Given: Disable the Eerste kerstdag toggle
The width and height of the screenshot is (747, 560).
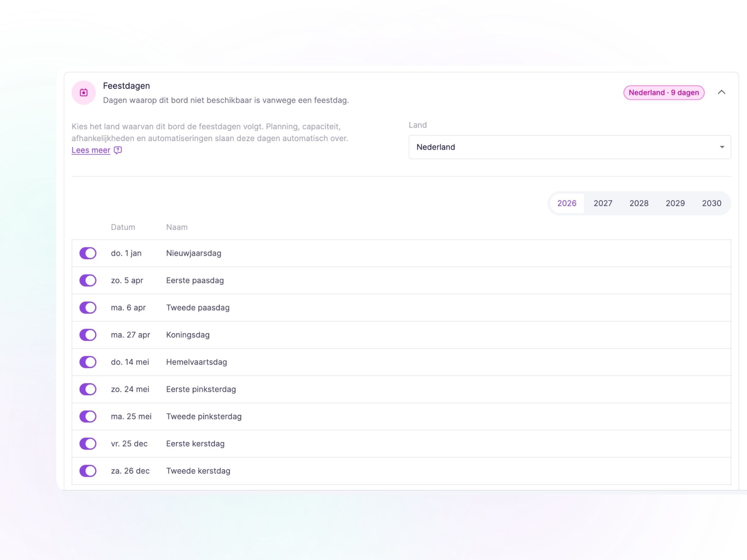Looking at the screenshot, I should pos(88,444).
